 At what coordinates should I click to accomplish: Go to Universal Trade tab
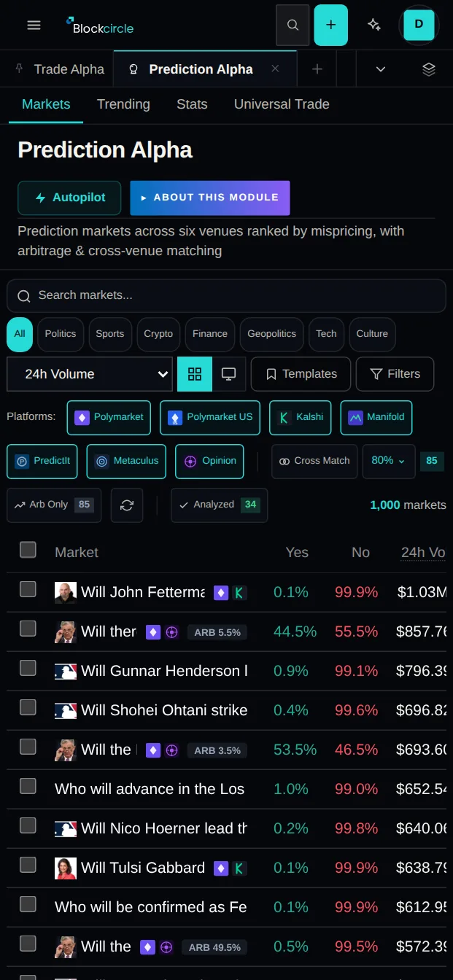(282, 104)
